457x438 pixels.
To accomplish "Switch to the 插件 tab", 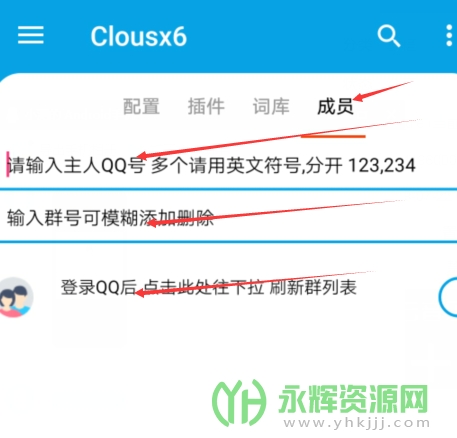I will [206, 106].
